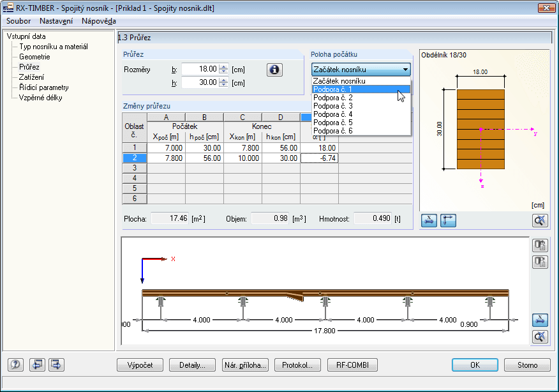Go to previous input window arrow icon

coord(37,365)
